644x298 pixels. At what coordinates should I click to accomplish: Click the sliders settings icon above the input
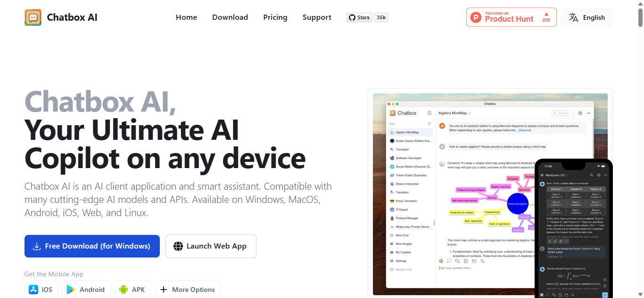482,261
